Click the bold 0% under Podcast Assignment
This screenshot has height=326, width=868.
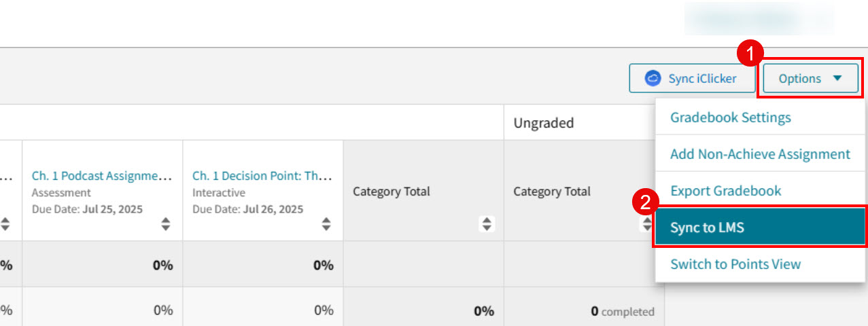point(162,266)
